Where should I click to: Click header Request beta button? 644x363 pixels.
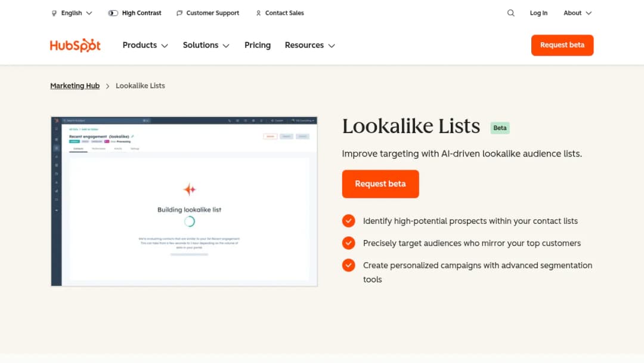pyautogui.click(x=562, y=45)
